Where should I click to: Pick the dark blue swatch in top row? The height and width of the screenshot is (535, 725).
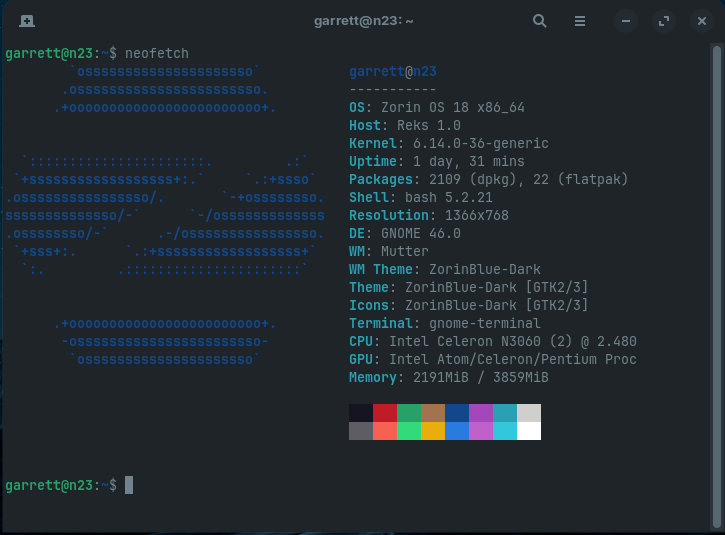point(457,413)
